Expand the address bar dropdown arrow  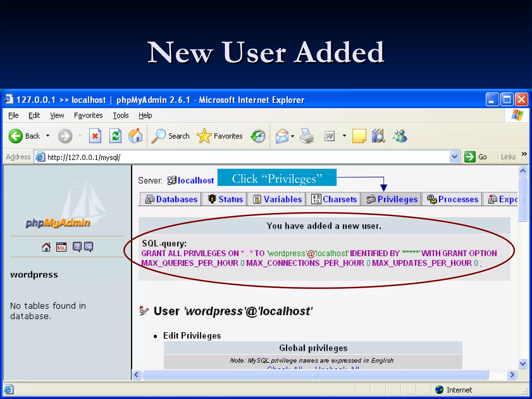click(454, 157)
